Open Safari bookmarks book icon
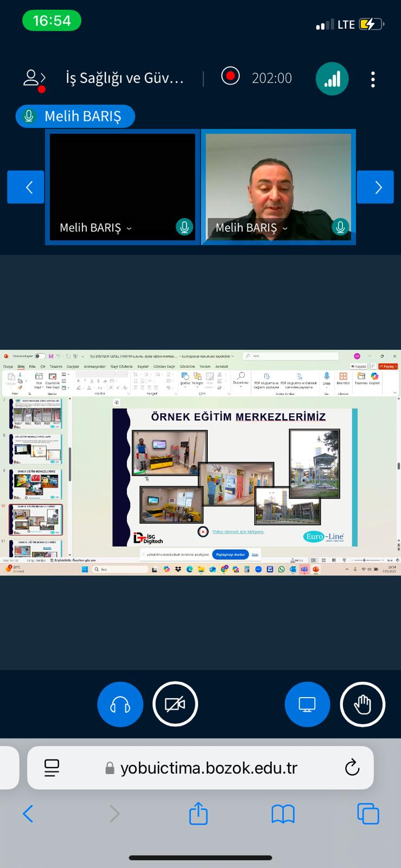This screenshot has height=868, width=401. point(283,814)
